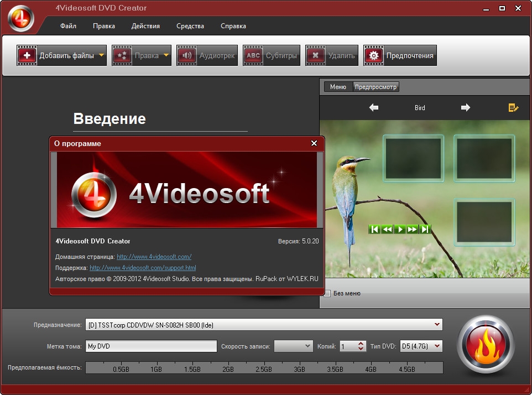Screen dimensions: 532x395
Task: Go to next menu template arrow
Action: coord(466,107)
